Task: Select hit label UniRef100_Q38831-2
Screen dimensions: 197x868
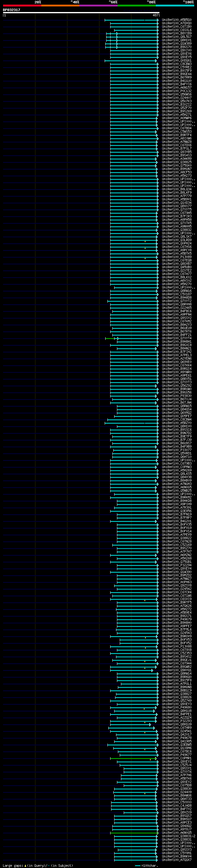Action: (179, 836)
